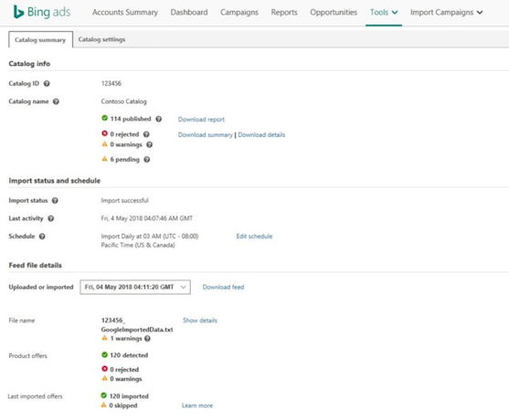The image size is (509, 420).
Task: Click the Download report link
Action: (201, 120)
